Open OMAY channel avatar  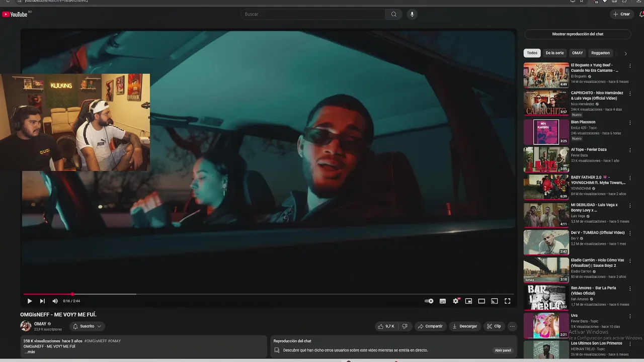pyautogui.click(x=26, y=326)
